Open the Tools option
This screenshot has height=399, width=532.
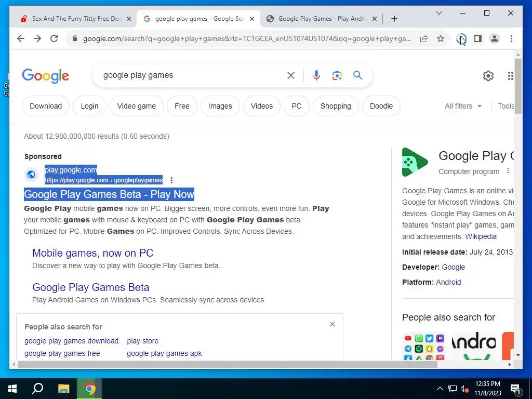[x=506, y=106]
